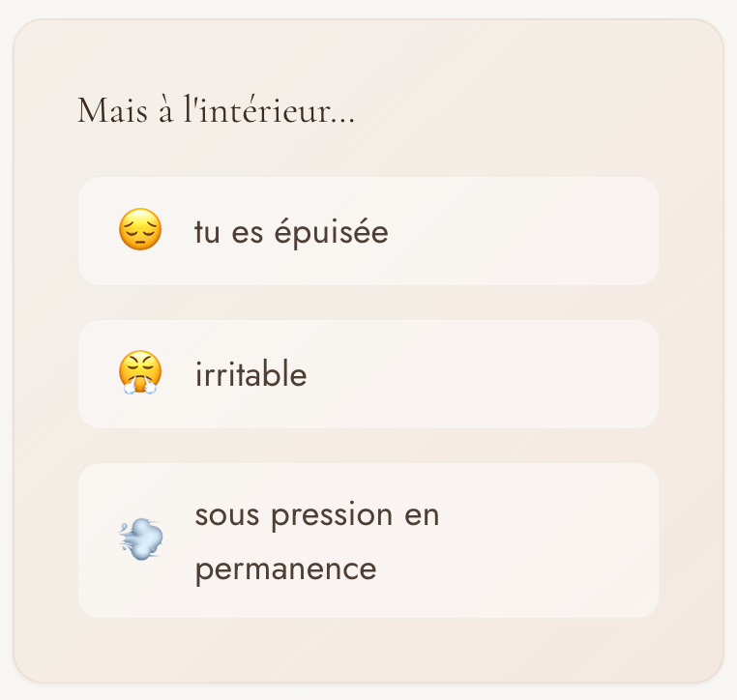Click the word "permanence"
The image size is (737, 700).
tap(285, 569)
